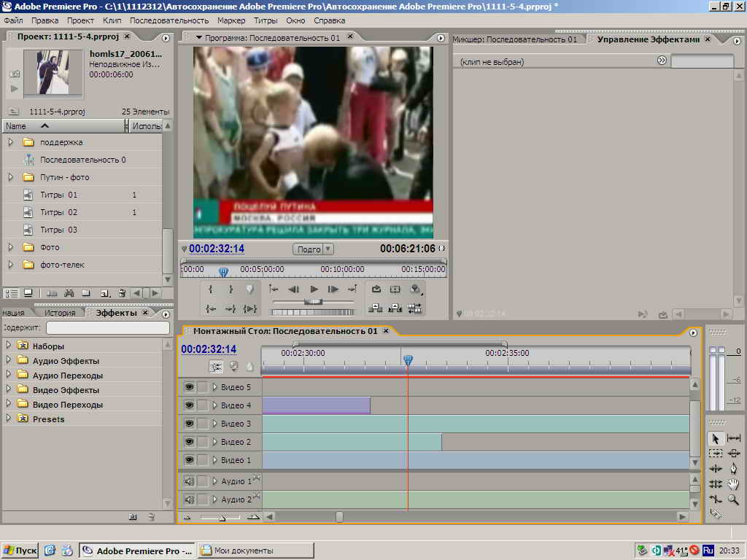
Task: Set In point in Program monitor
Action: click(211, 289)
